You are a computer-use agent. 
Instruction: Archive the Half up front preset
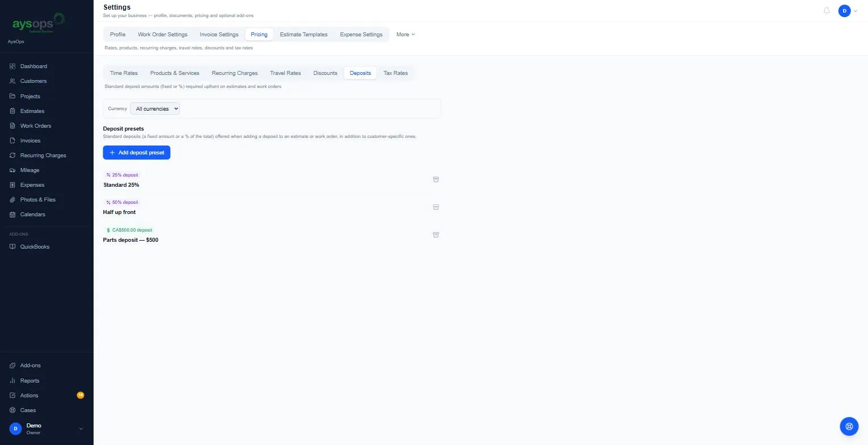436,207
